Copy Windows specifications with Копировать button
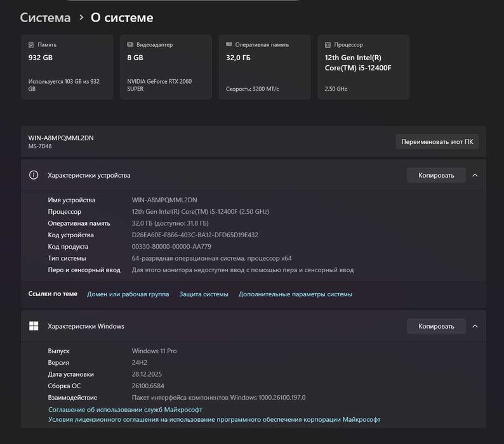 [x=436, y=326]
